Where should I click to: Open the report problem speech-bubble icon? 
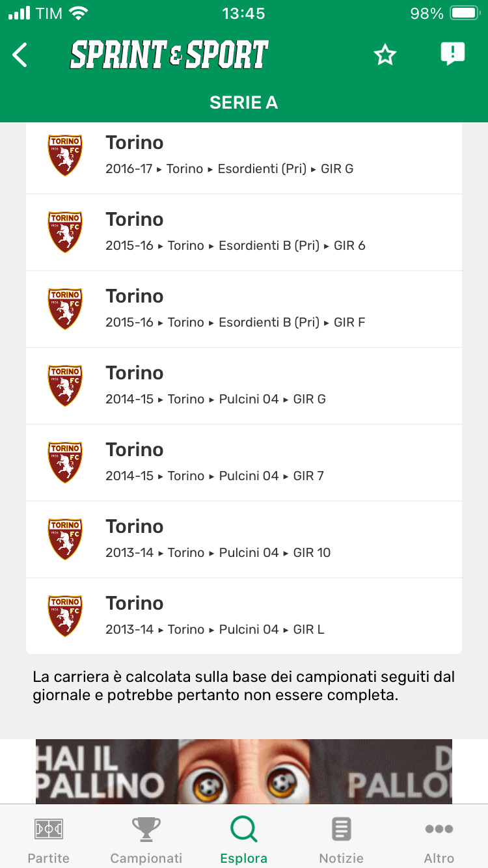pos(452,54)
